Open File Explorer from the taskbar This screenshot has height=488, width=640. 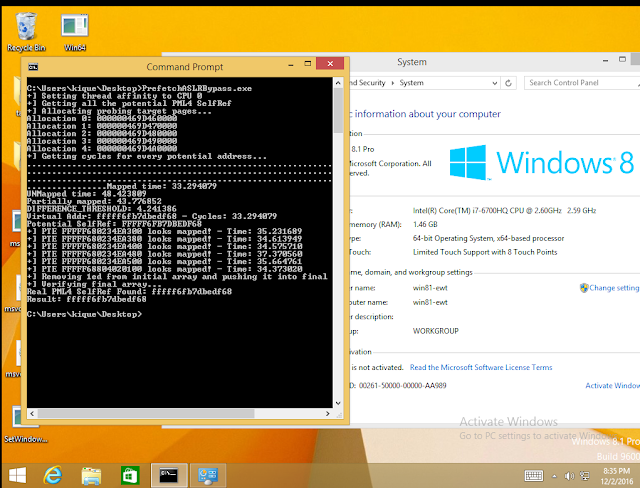(x=91, y=476)
